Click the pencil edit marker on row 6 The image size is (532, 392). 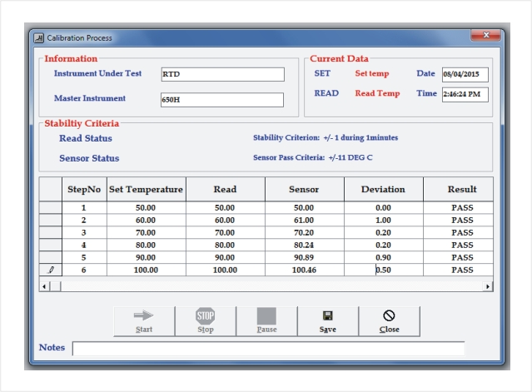(x=51, y=270)
